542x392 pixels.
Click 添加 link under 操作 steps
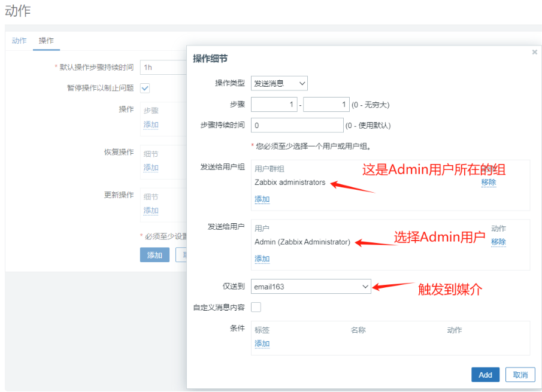pyautogui.click(x=151, y=124)
